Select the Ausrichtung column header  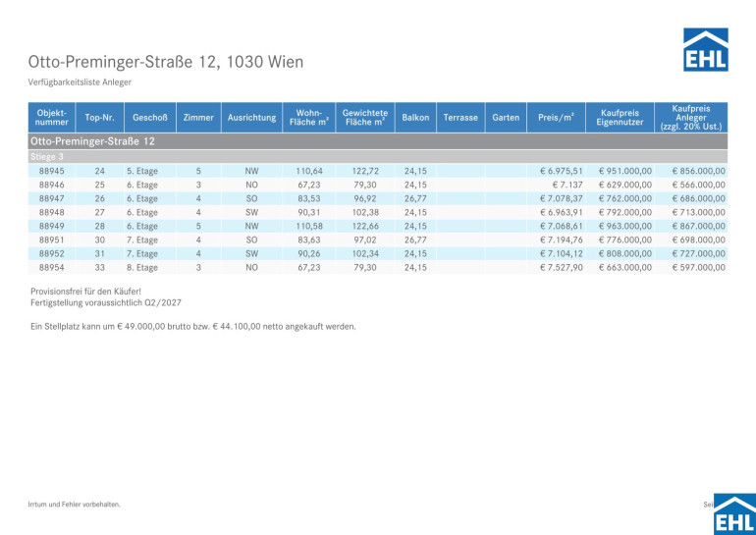251,117
